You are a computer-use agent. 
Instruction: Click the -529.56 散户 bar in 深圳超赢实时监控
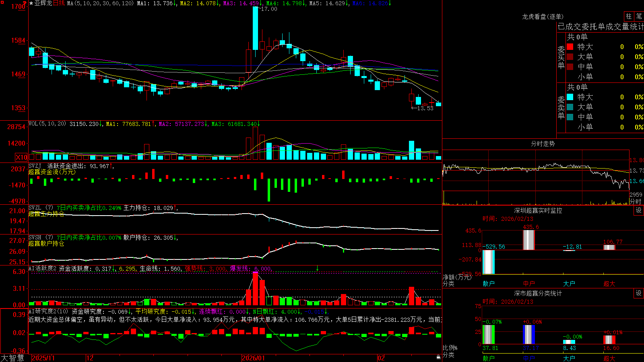point(489,262)
